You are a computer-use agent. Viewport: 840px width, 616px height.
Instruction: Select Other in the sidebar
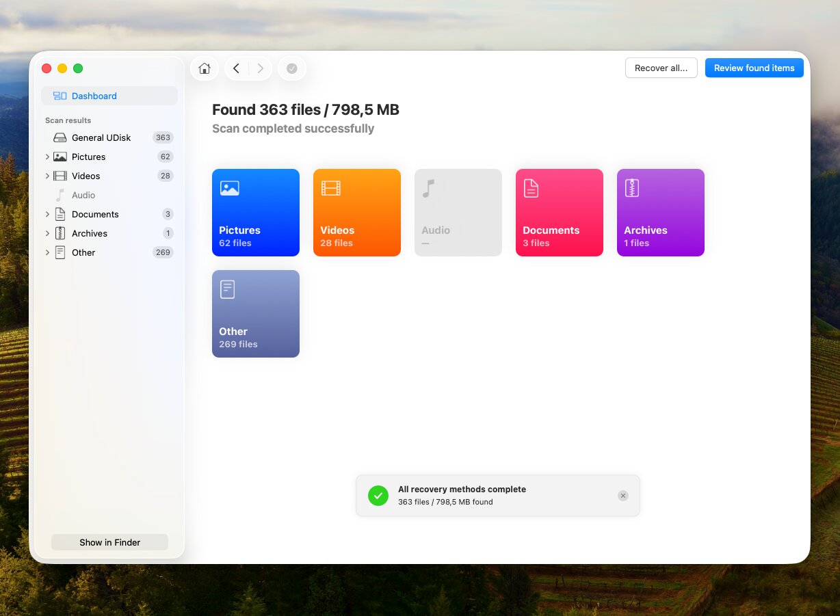tap(109, 252)
